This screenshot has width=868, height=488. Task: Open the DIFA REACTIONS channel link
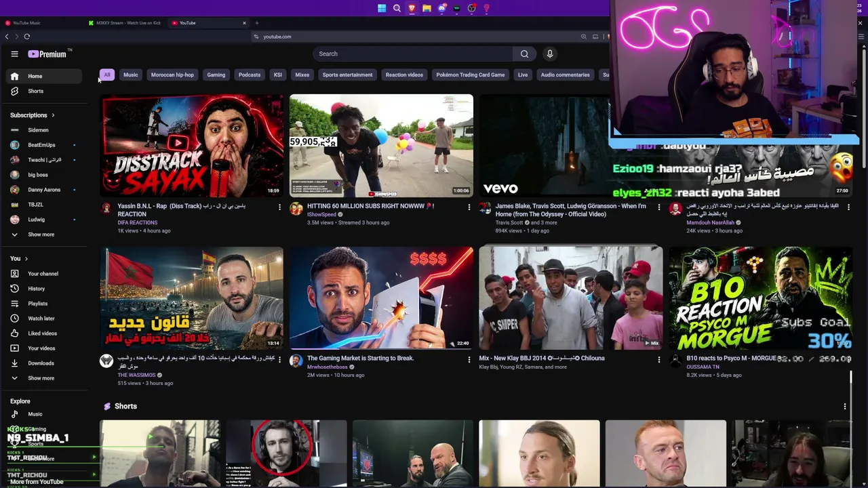[138, 223]
